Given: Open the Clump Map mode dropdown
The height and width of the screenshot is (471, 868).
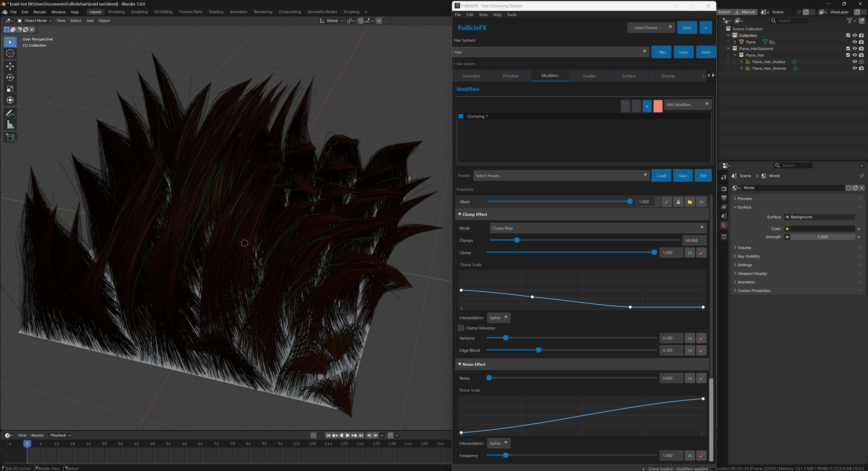Looking at the screenshot, I should coord(598,228).
